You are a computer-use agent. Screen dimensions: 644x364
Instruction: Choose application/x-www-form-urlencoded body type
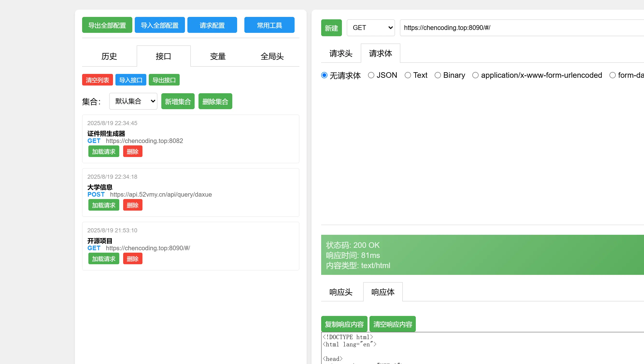475,75
